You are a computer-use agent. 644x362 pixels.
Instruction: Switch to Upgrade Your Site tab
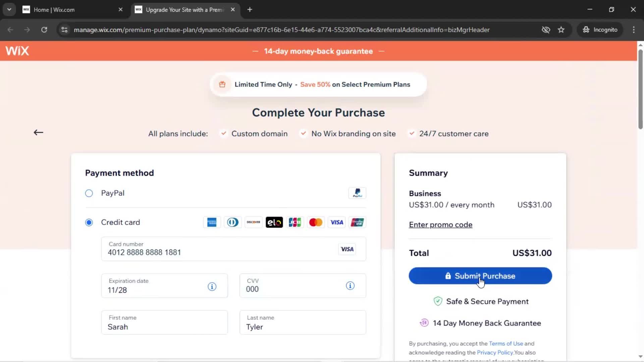tap(184, 10)
